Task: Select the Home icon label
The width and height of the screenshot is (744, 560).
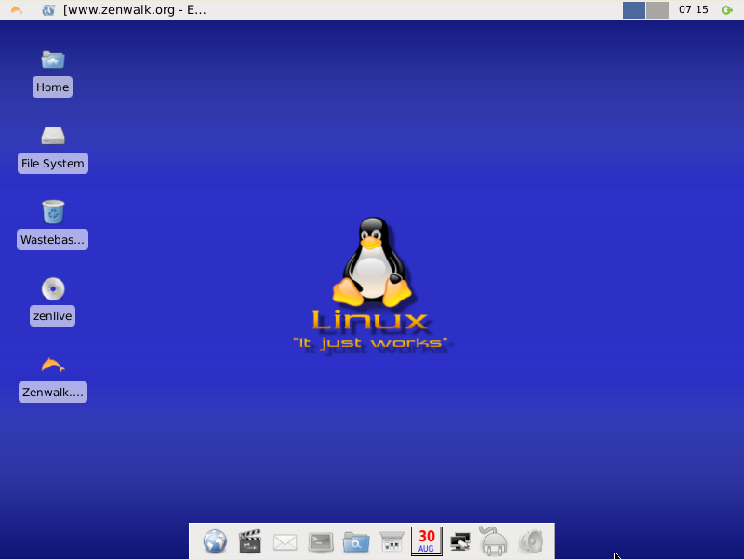Action: 53,87
